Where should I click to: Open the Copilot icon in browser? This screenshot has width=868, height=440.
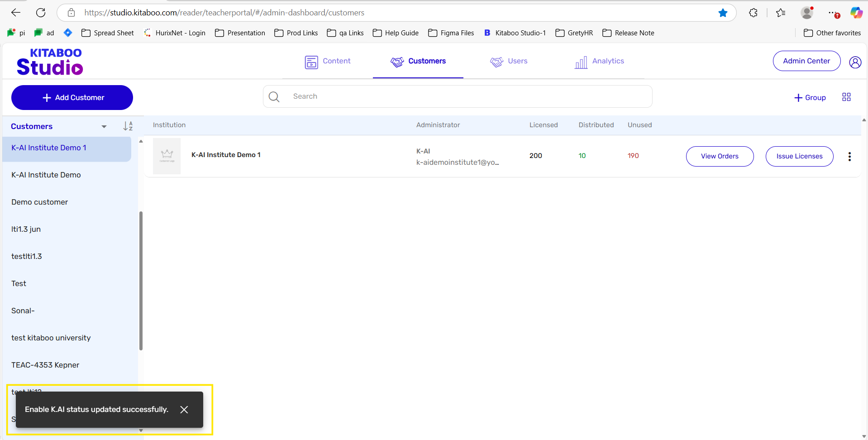pos(856,13)
